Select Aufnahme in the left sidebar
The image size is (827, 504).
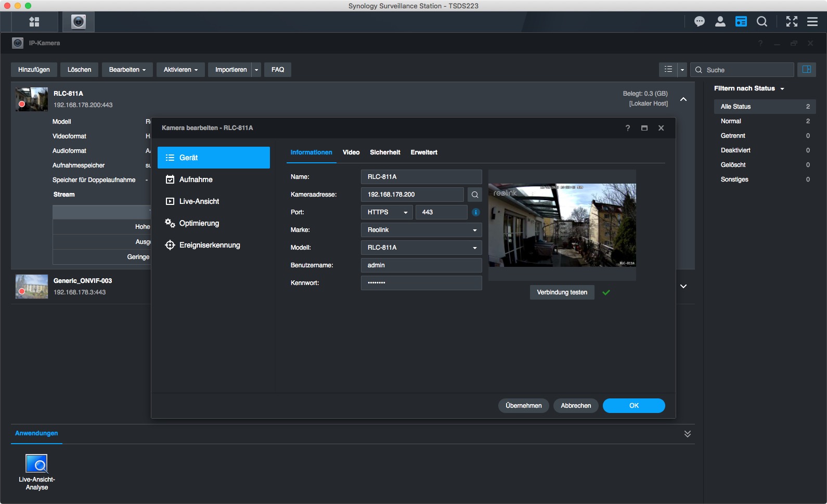click(196, 179)
